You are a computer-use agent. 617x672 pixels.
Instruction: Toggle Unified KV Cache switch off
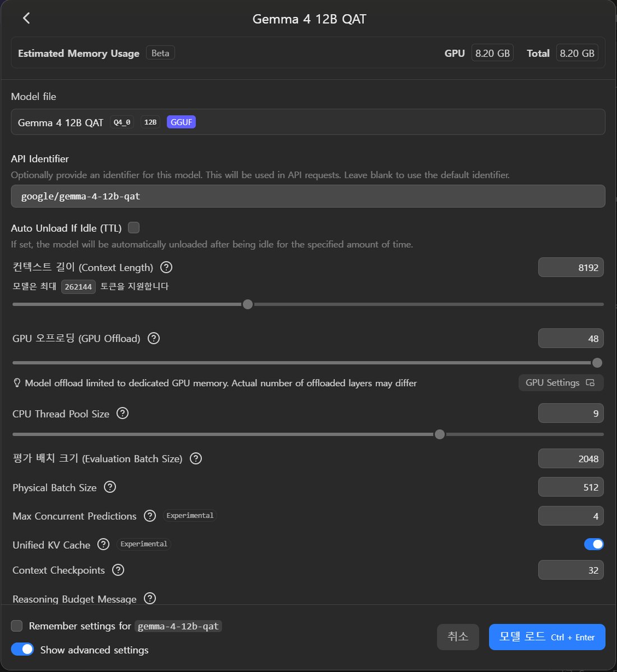(x=593, y=544)
